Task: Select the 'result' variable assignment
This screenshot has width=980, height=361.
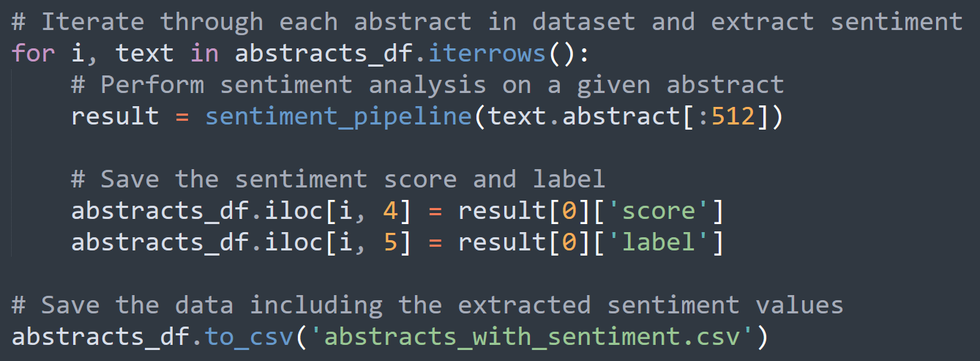Action: (x=115, y=116)
